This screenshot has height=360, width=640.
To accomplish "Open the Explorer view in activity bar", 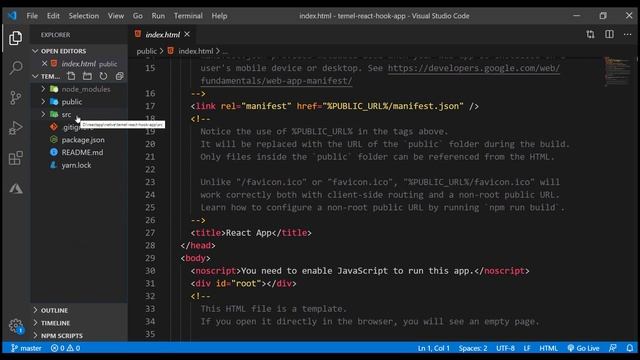I will coord(16,38).
